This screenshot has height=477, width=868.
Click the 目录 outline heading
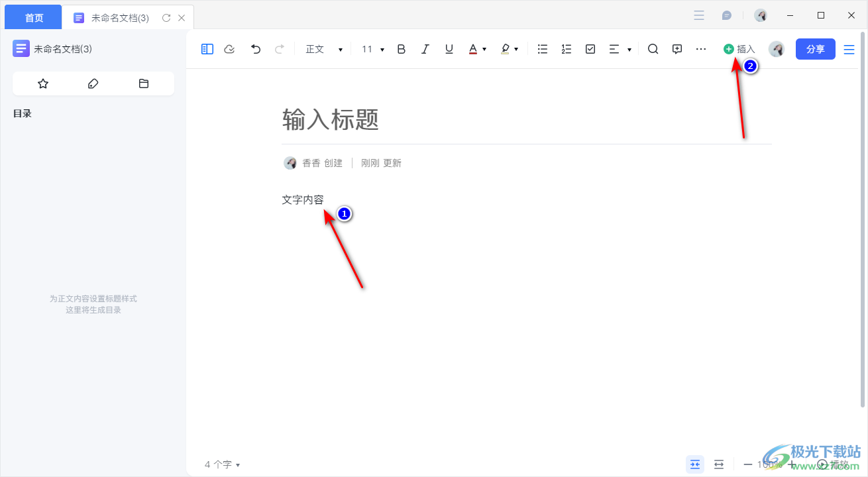click(x=23, y=113)
